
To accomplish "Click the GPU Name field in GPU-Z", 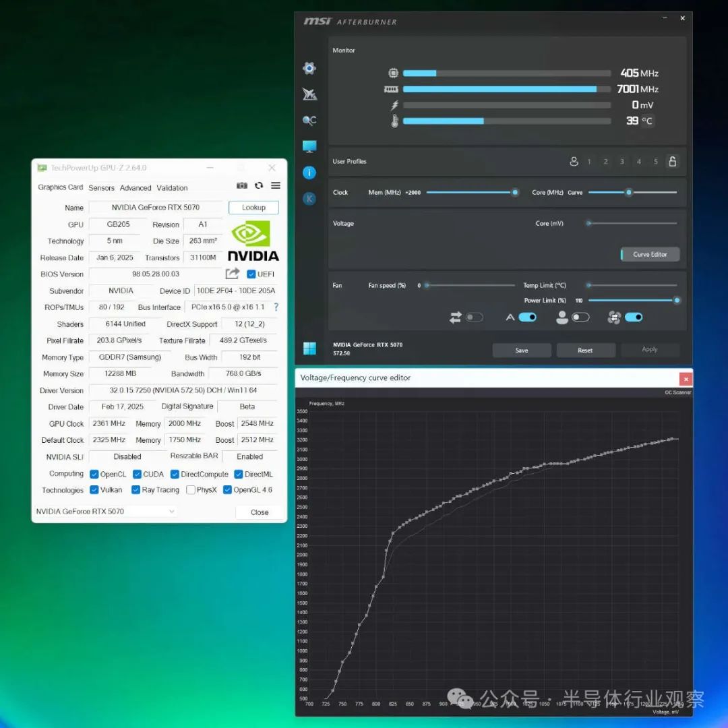I will click(156, 208).
